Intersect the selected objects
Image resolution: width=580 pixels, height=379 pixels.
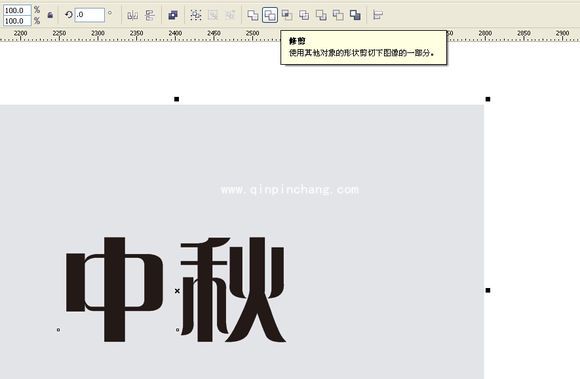[x=287, y=15]
